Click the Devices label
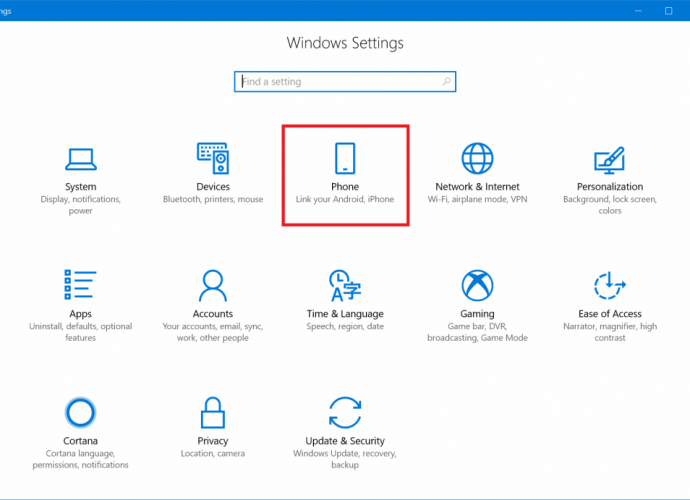 213,187
